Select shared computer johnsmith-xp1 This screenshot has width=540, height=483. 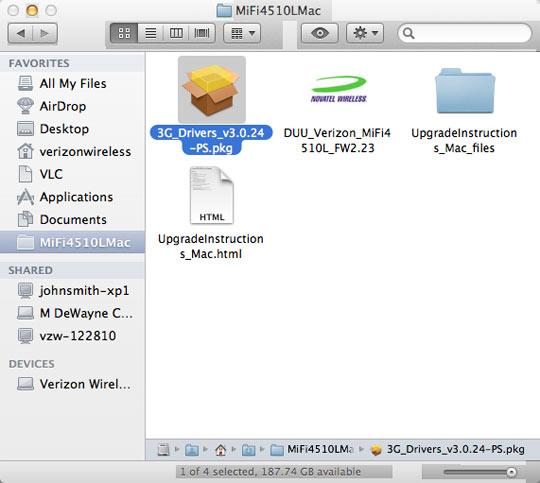pyautogui.click(x=72, y=290)
